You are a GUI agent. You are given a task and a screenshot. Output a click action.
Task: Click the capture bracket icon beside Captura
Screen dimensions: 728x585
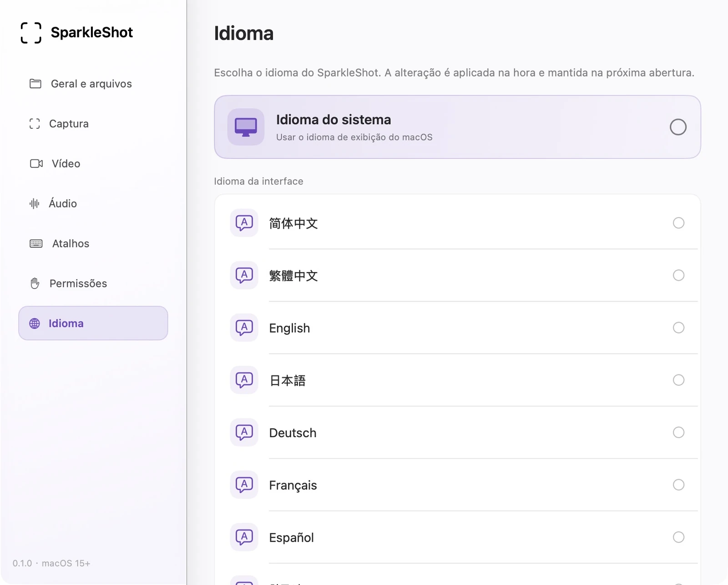(35, 124)
